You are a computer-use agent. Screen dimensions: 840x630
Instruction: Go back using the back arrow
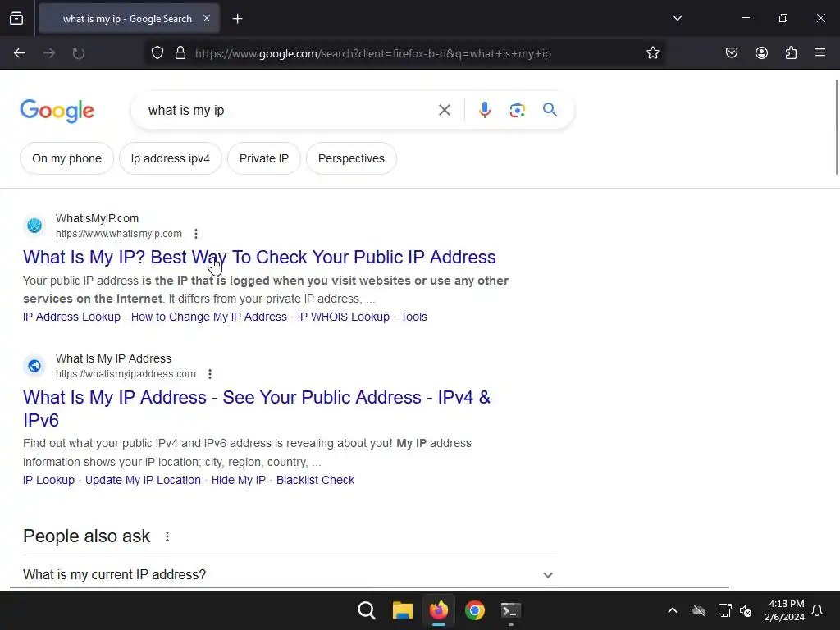click(x=20, y=53)
